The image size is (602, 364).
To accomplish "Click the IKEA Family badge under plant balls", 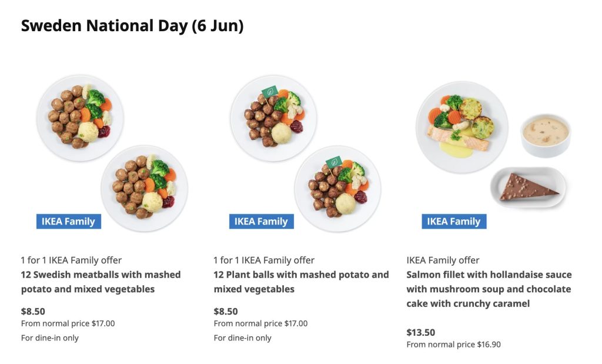I will coord(261,222).
